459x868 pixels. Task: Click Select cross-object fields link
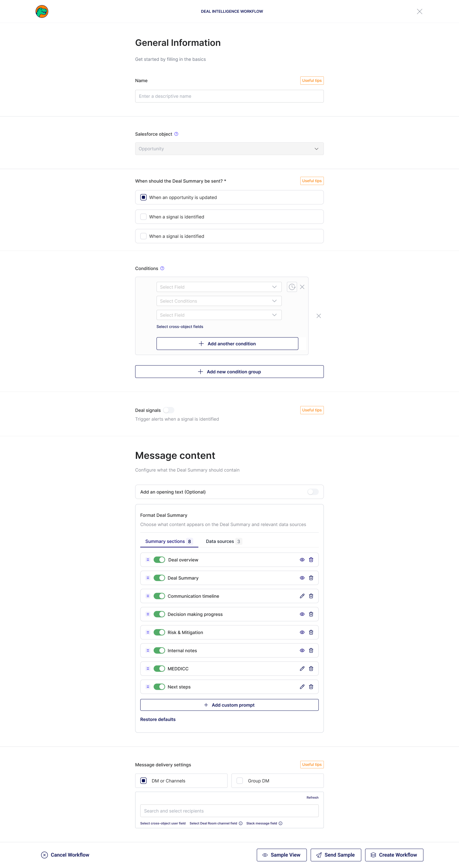coord(180,327)
